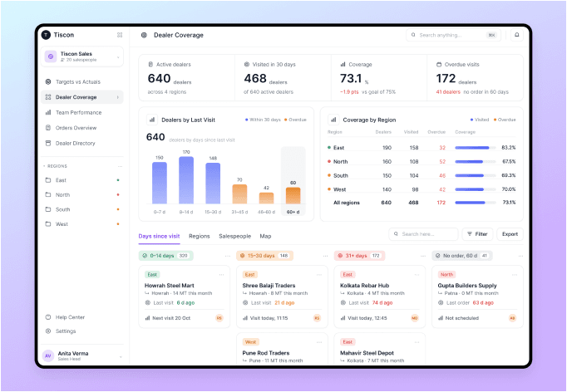The width and height of the screenshot is (567, 392).
Task: Click the Settings gear icon
Action: 48,331
